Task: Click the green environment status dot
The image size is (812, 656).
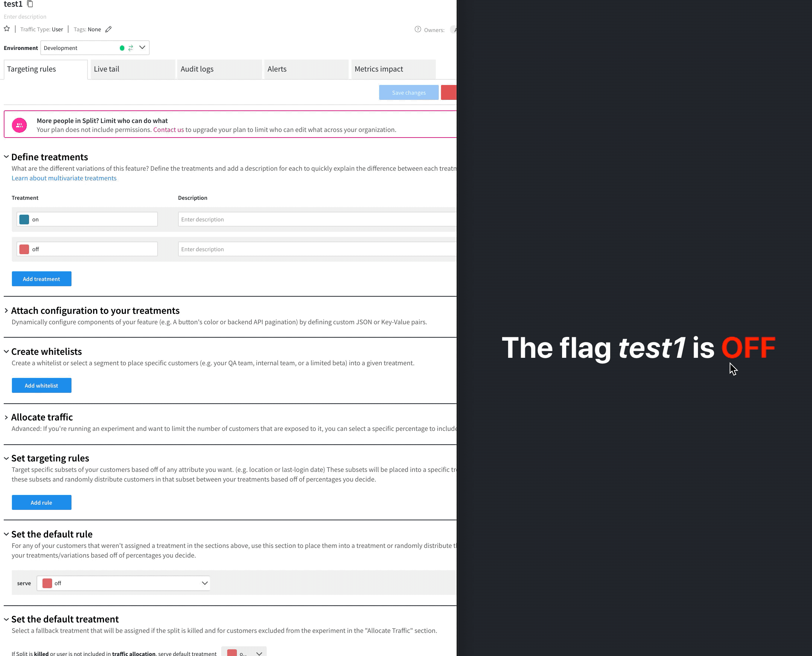Action: pyautogui.click(x=122, y=48)
